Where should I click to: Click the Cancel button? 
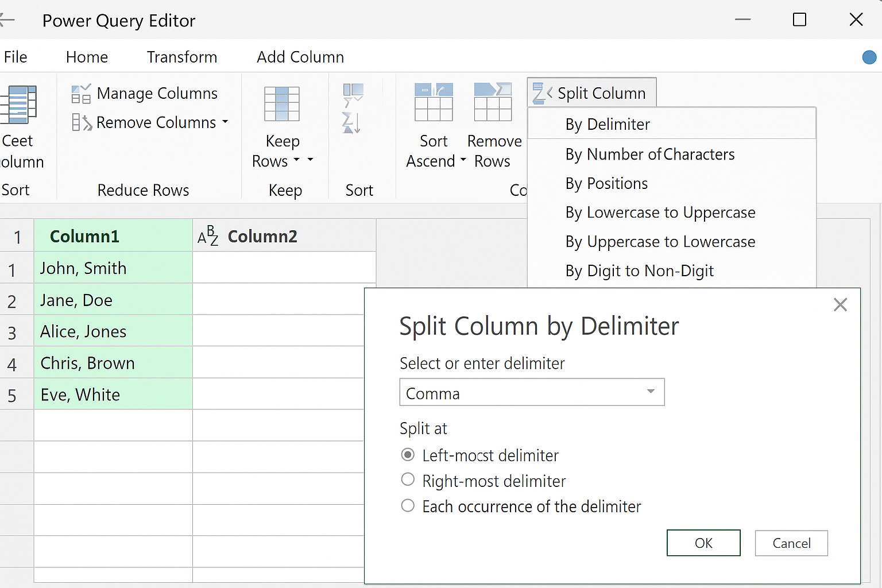[791, 543]
